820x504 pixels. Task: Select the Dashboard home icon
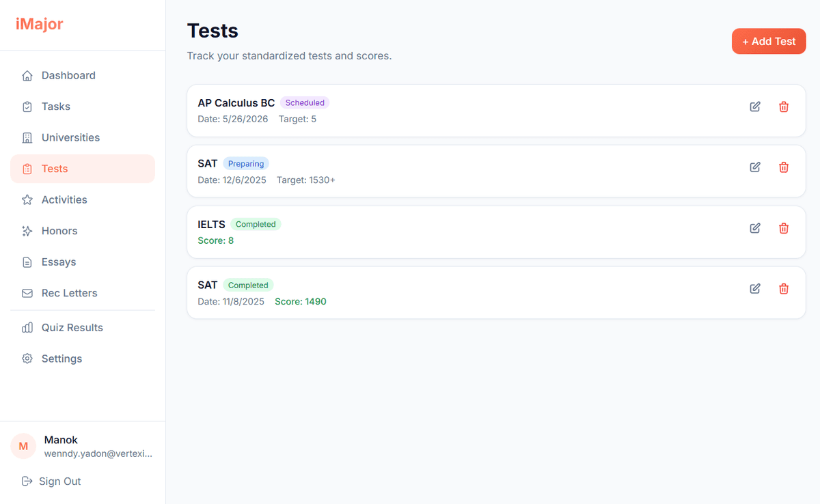tap(27, 75)
